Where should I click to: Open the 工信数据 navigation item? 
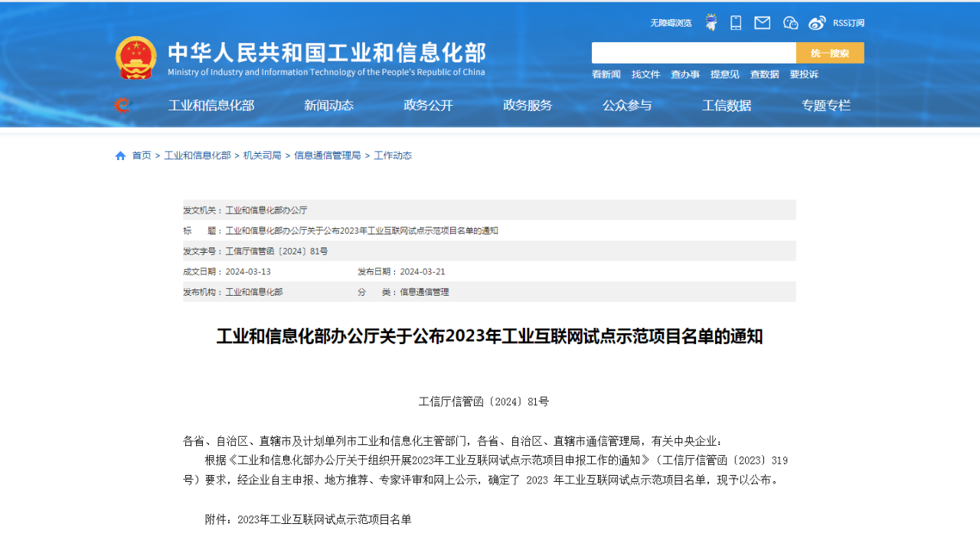[x=727, y=106]
